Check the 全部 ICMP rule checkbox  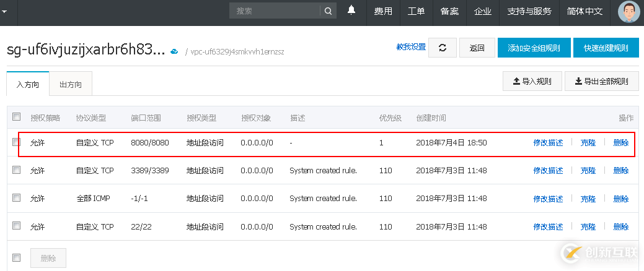17,198
